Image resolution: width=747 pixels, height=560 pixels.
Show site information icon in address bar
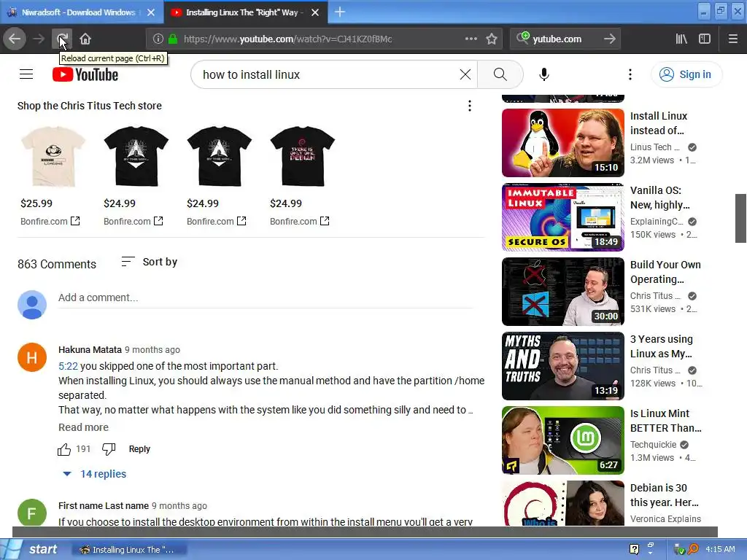[158, 39]
